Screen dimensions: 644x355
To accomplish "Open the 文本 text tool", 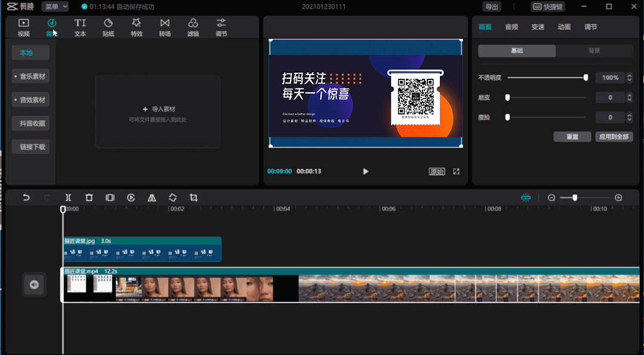I will [80, 27].
